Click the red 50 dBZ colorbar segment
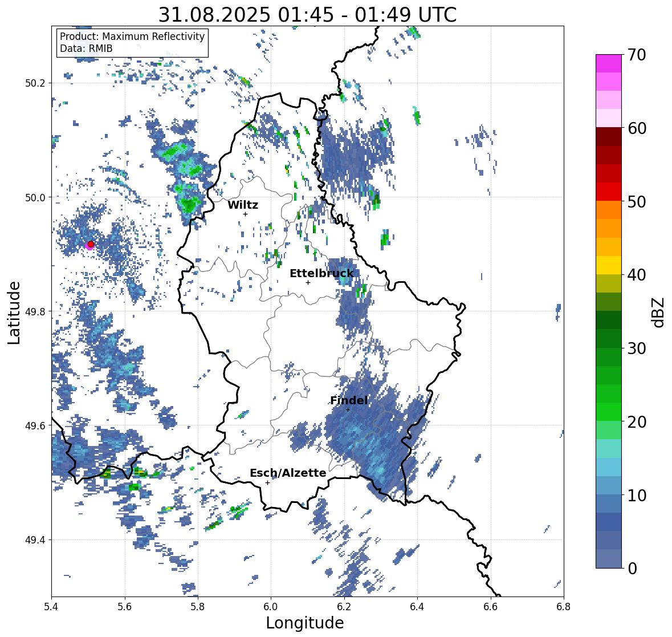Image resolution: width=672 pixels, height=637 pixels. click(x=609, y=192)
